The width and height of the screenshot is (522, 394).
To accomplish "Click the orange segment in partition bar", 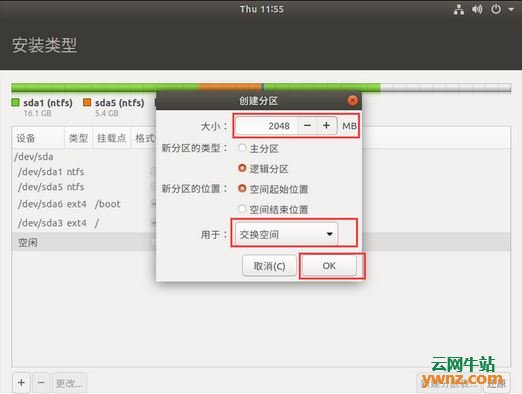I will coord(230,87).
